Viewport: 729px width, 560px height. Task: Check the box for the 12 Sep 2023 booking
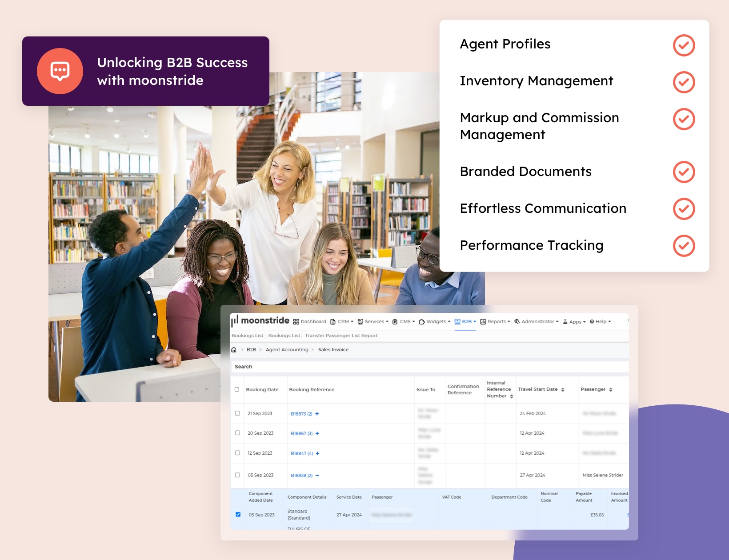(x=237, y=453)
